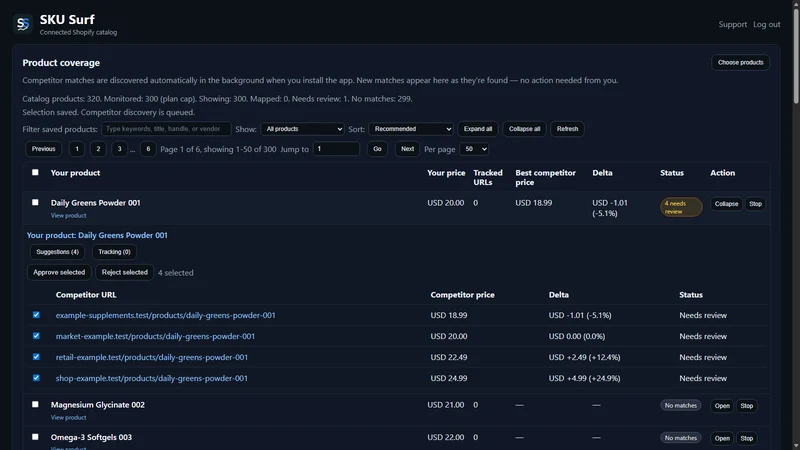Click the 4 needs review status badge
This screenshot has width=800, height=450.
tap(681, 207)
